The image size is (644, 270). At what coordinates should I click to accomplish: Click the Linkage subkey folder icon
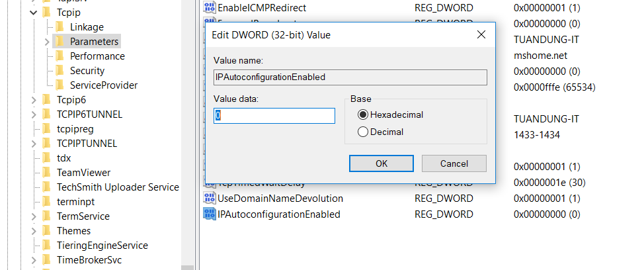(60, 27)
